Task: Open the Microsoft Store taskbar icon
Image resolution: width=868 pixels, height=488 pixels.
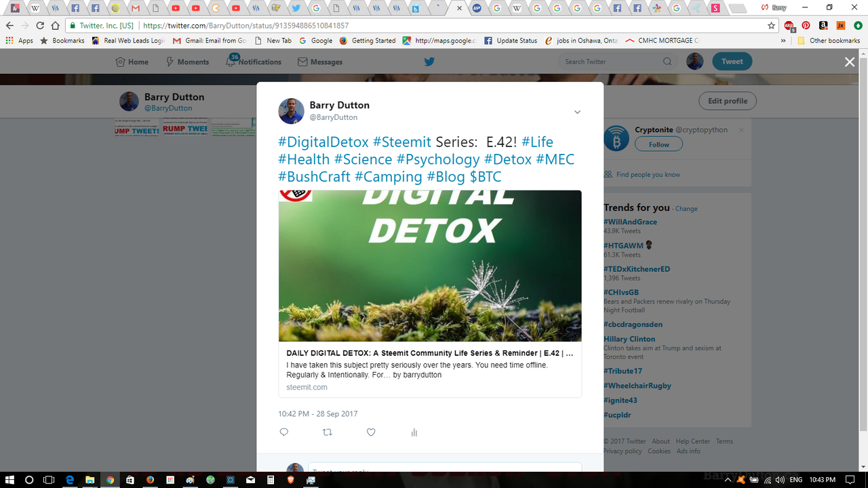Action: click(130, 480)
